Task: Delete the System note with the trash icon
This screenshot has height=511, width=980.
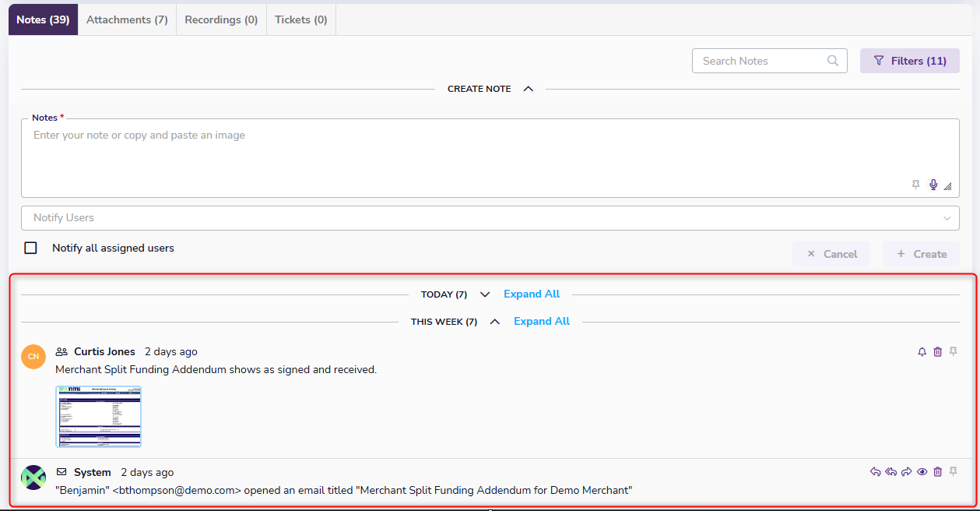Action: pyautogui.click(x=938, y=472)
